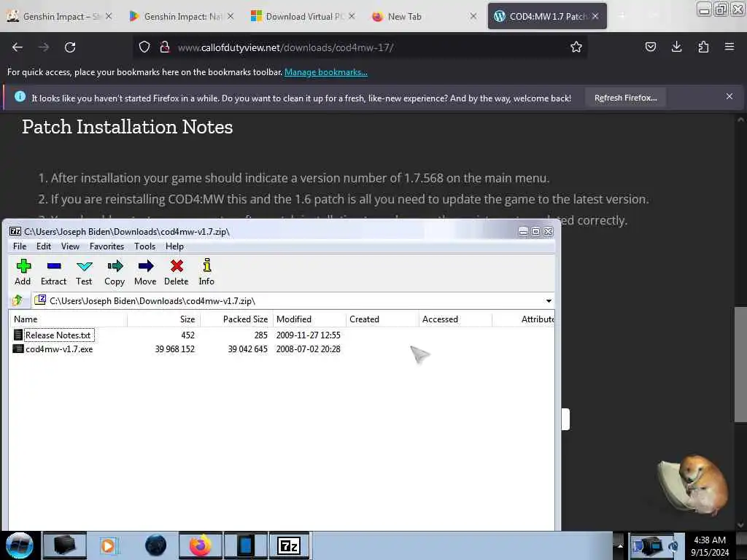Viewport: 747px width, 560px height.
Task: Click the Save to Pocket icon
Action: click(x=650, y=47)
